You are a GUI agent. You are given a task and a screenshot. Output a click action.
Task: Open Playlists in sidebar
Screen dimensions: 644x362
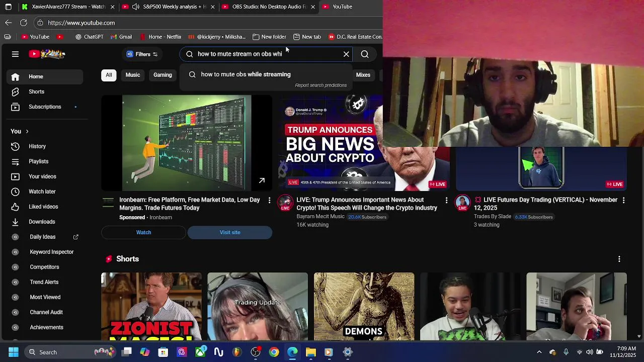[44, 161]
